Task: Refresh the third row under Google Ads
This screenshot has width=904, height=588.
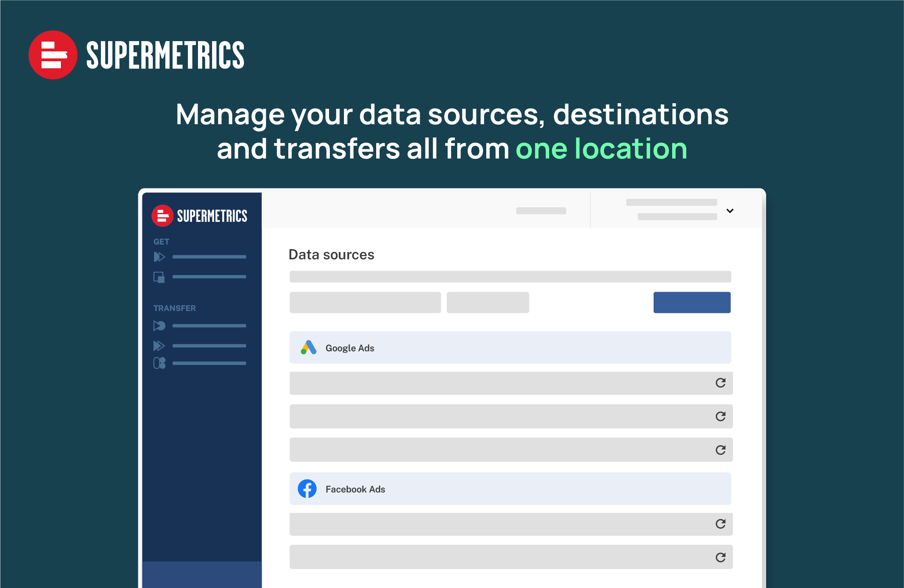Action: tap(721, 450)
